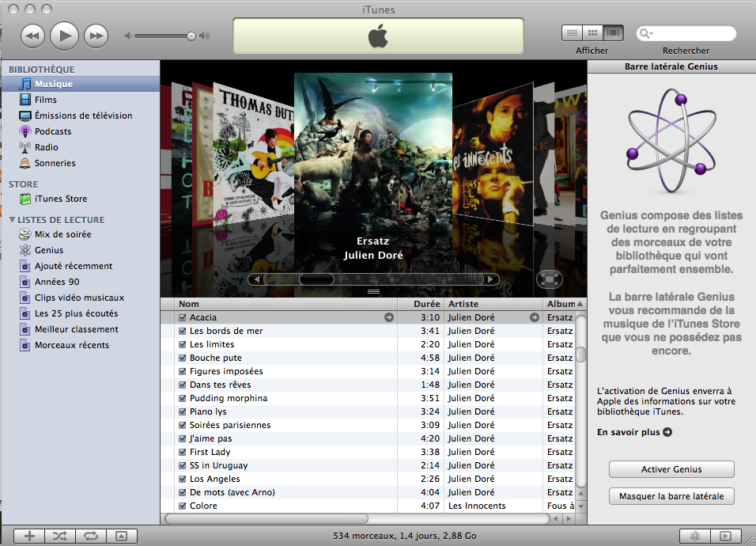Select the Cover Flow view icon
The height and width of the screenshot is (546, 756).
point(614,33)
